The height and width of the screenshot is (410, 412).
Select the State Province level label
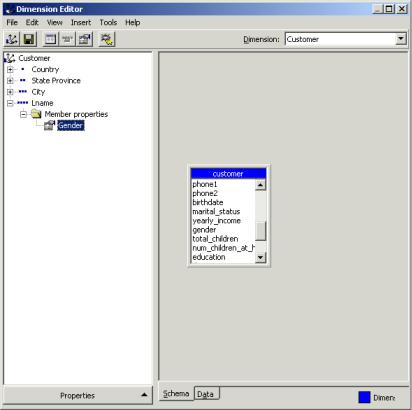pos(56,81)
